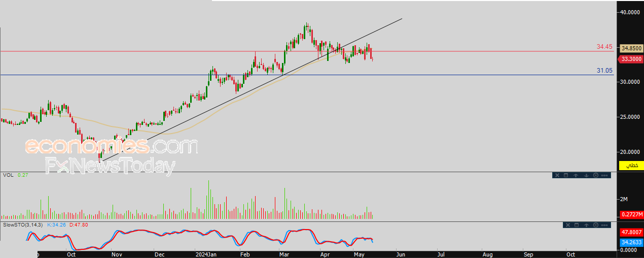Open SlowSTO panel settings gear
The height and width of the screenshot is (258, 644).
pyautogui.click(x=596, y=225)
